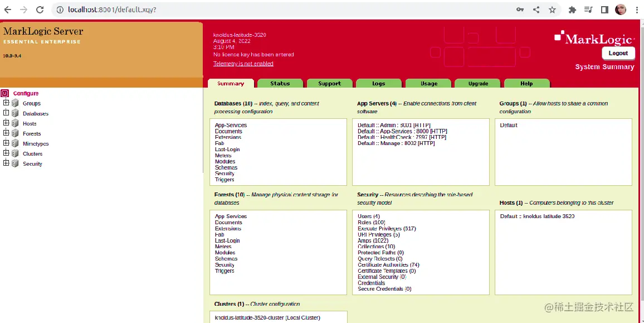
Task: Expand the Mimetypes tree node
Action: 6,143
